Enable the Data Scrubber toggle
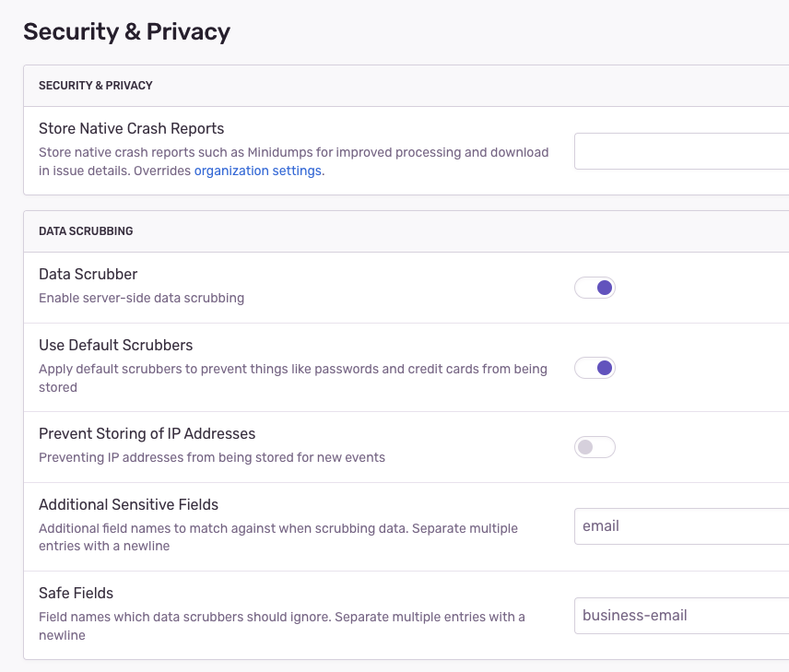789x672 pixels. pos(595,287)
